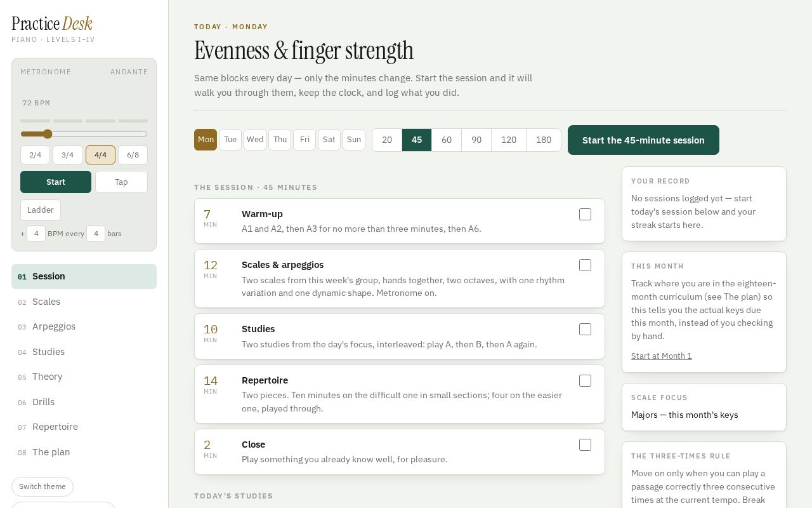The width and height of the screenshot is (812, 508).
Task: Select the Fri tab
Action: 304,140
